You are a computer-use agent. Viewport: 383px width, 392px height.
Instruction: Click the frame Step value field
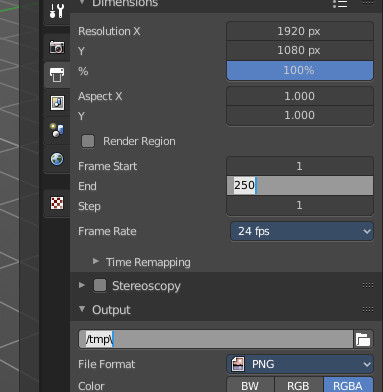[x=300, y=205]
